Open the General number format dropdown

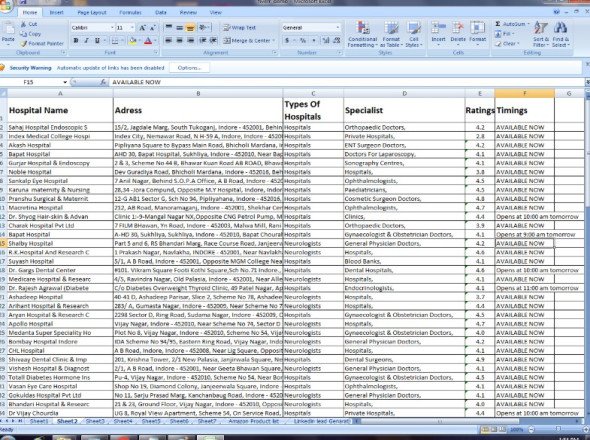coord(338,27)
